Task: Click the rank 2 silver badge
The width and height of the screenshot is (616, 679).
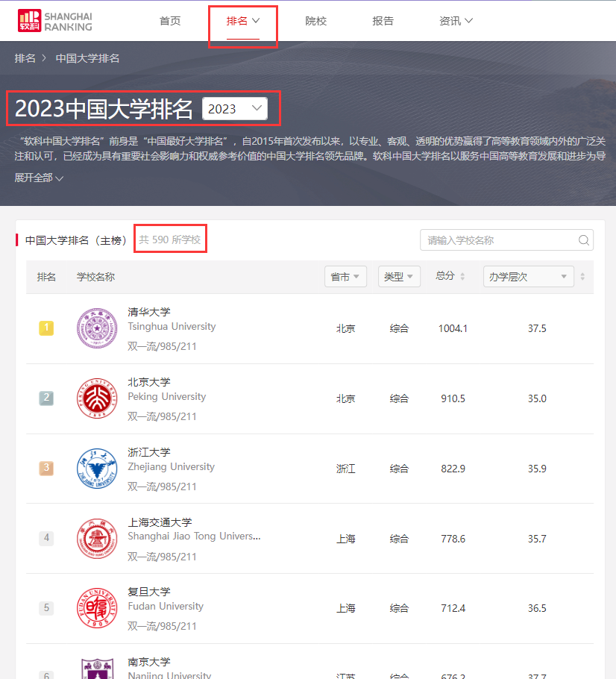Action: [46, 398]
